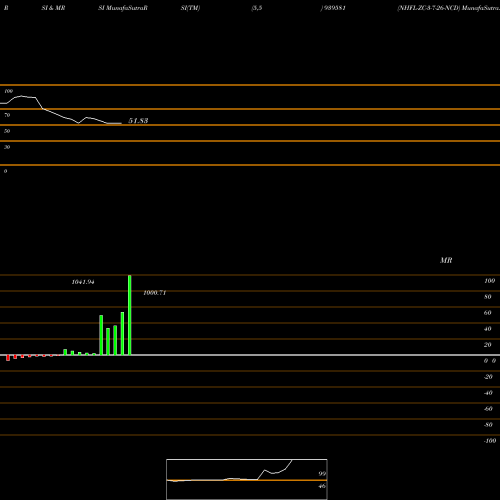Click the '(NHFL-ZC-3-7-26-NCD) MunafaSutra' title
This screenshot has height=500, width=500.
click(x=448, y=8)
